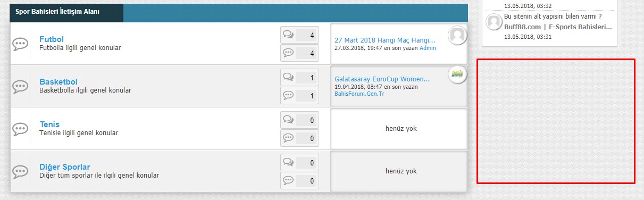This screenshot has height=200, width=644.
Task: Click Tenis topics count icon showing 0
Action: click(289, 120)
